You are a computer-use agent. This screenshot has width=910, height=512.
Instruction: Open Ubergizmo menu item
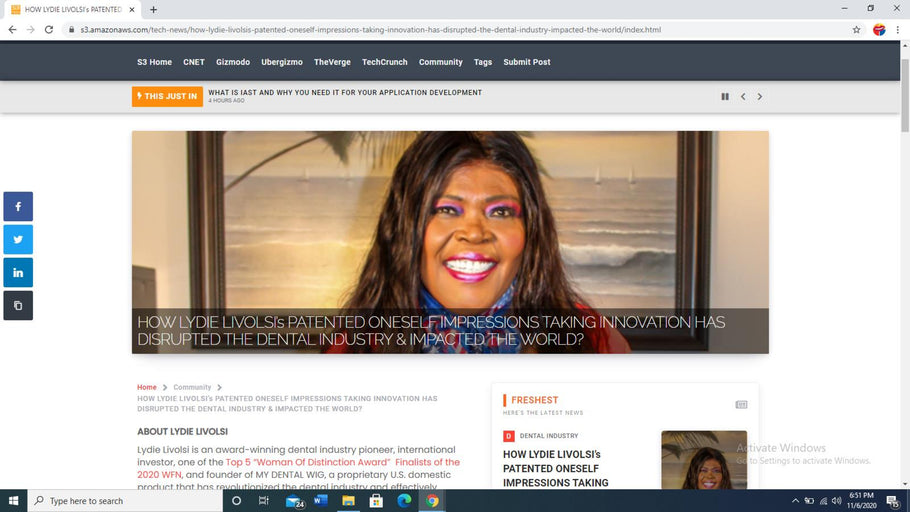point(281,62)
